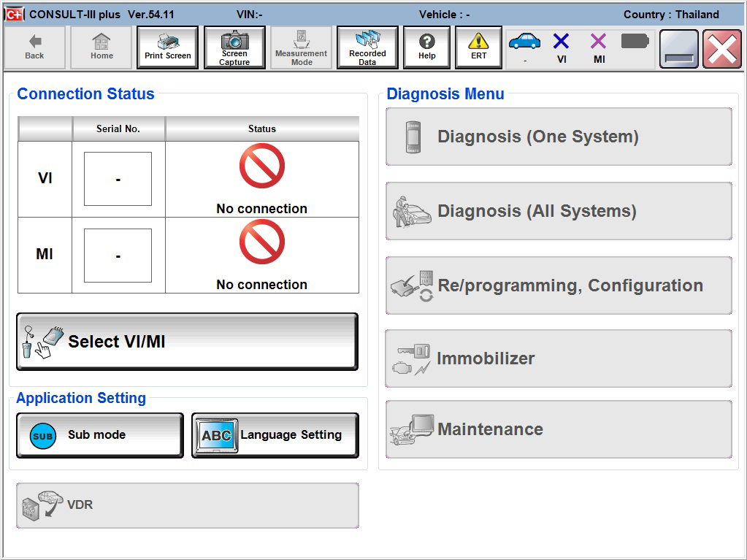Click the VDR button
Image resolution: width=747 pixels, height=560 pixels.
pyautogui.click(x=188, y=505)
